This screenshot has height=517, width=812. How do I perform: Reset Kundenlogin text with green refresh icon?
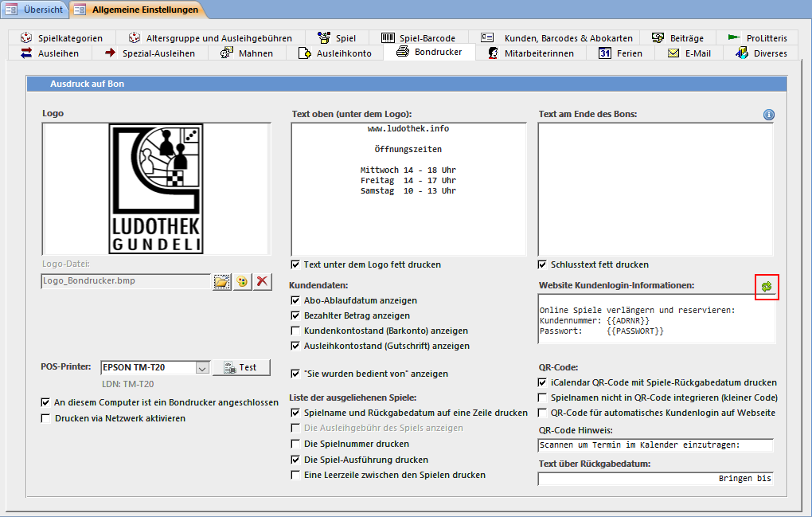tap(767, 287)
